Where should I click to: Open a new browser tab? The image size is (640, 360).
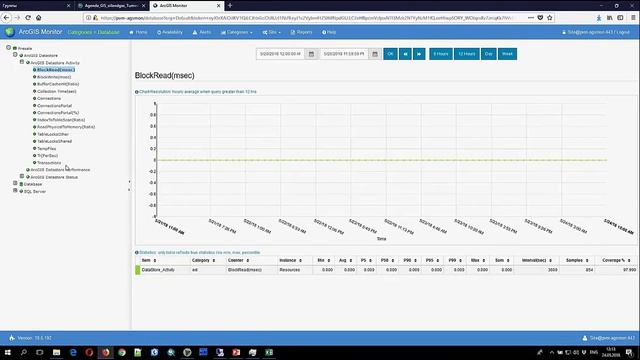coord(230,5)
